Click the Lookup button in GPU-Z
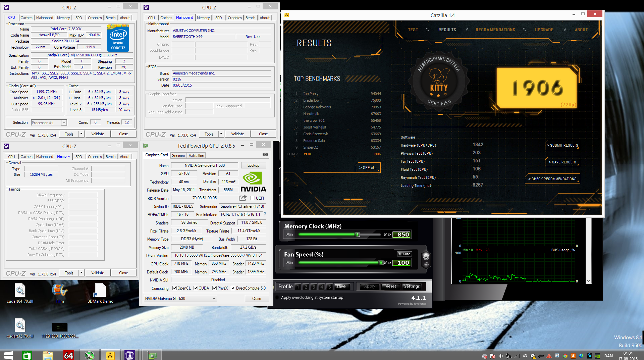This screenshot has width=644, height=360. point(253,165)
